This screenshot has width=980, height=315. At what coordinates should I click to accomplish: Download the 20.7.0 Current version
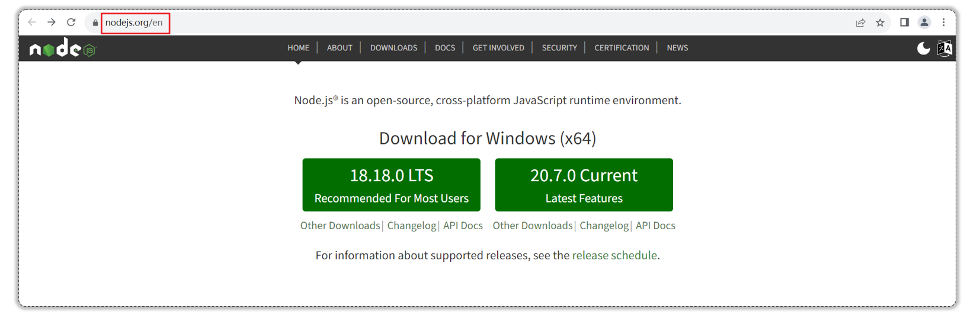[584, 185]
